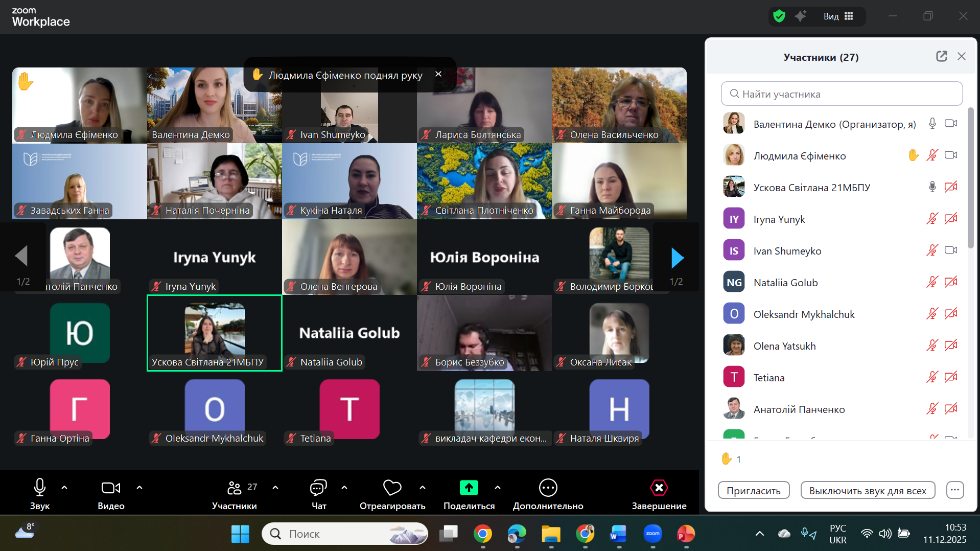Open PowerPoint from the taskbar
Viewport: 980px width, 551px height.
click(x=686, y=534)
